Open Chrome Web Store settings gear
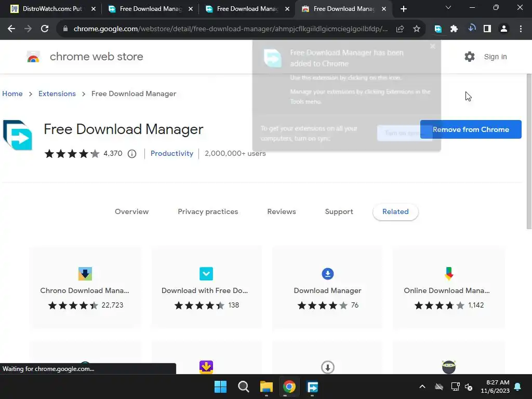 coord(470,57)
